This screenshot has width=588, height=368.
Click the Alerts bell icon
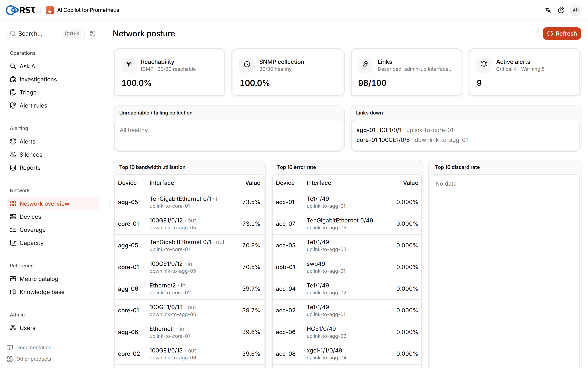[x=13, y=141]
